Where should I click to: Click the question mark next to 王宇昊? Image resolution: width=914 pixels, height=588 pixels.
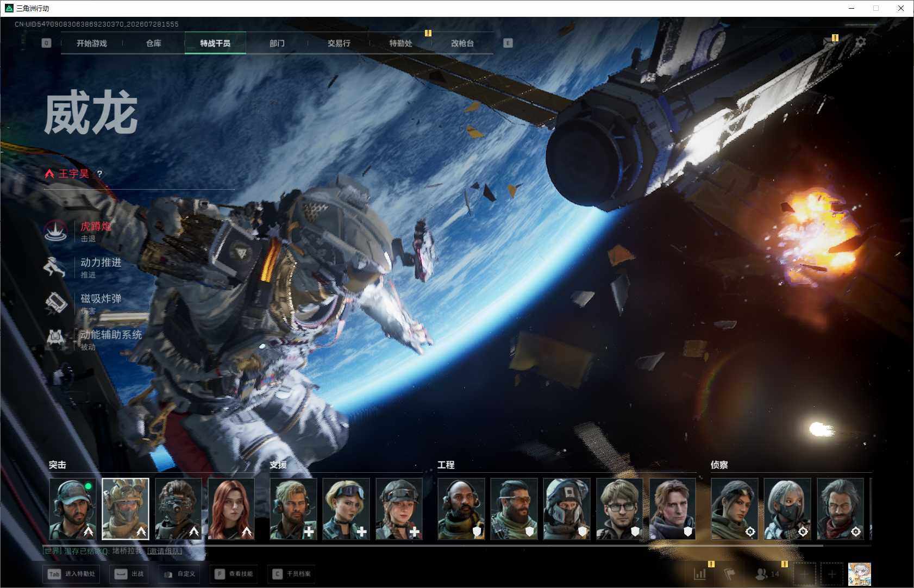click(x=99, y=174)
